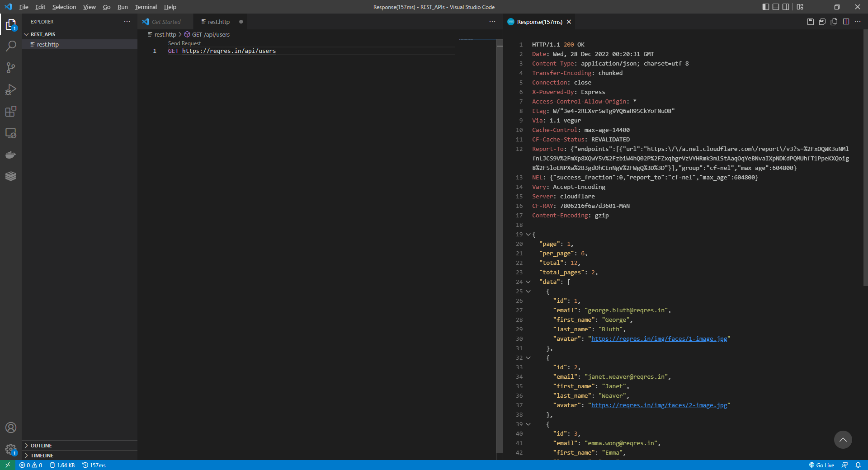This screenshot has width=868, height=470.
Task: Open the Search view in activity bar
Action: [x=11, y=46]
